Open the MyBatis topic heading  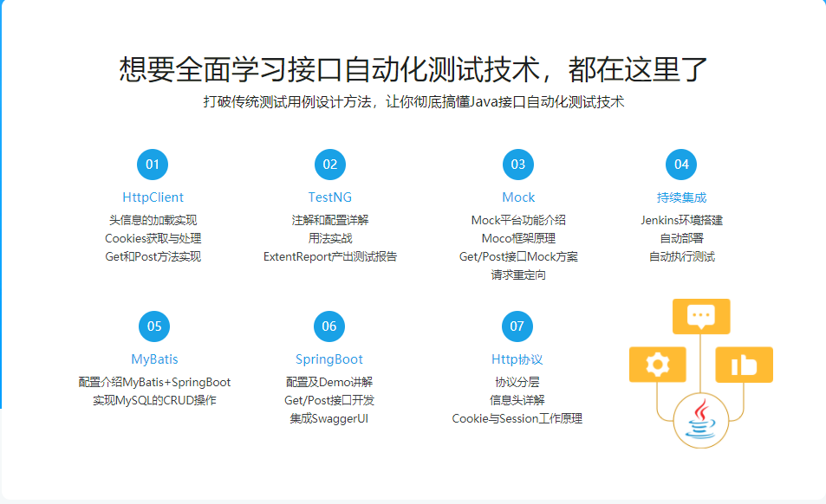pos(154,359)
